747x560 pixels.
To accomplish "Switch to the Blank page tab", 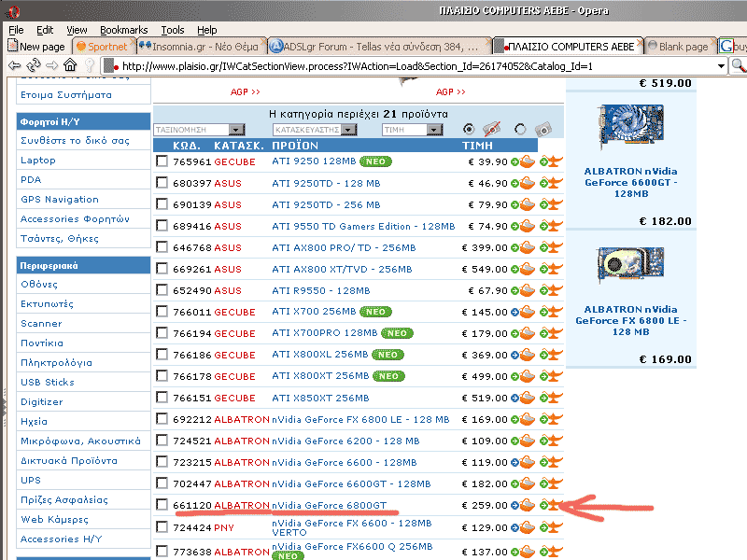I will [x=680, y=47].
